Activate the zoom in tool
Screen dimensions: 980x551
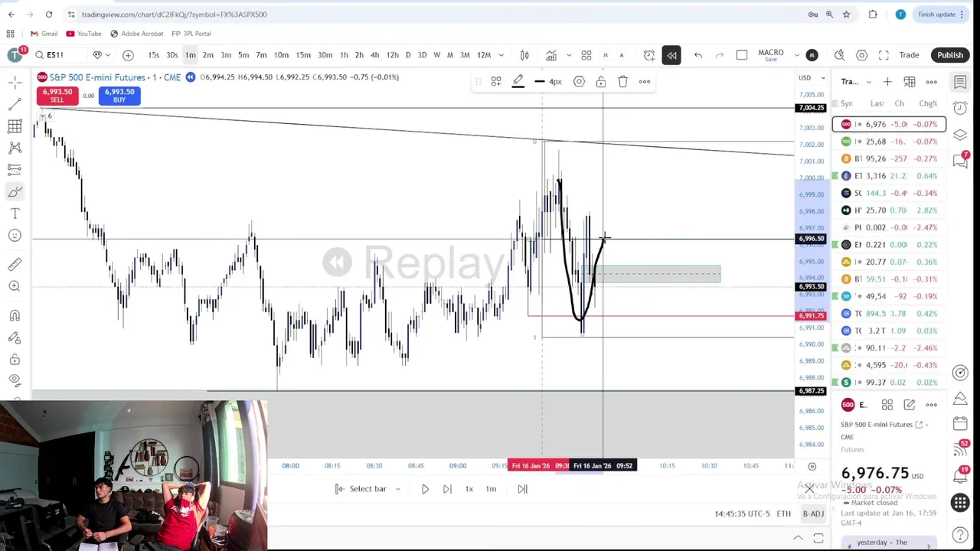coord(15,285)
